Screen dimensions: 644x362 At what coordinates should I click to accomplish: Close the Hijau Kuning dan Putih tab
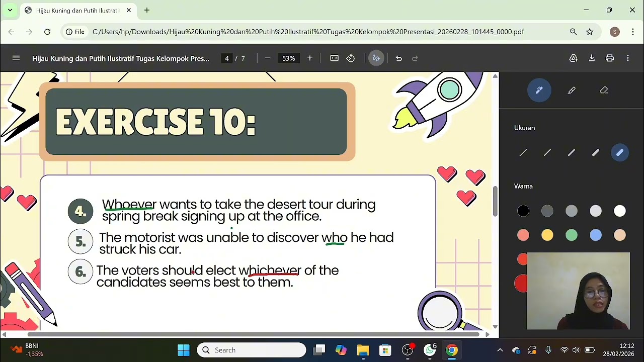(129, 10)
